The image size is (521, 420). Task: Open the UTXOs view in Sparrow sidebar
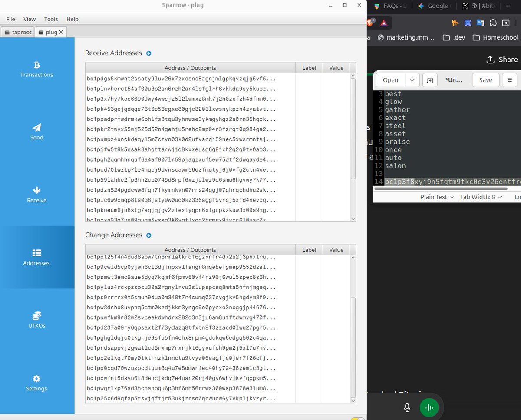[36, 321]
